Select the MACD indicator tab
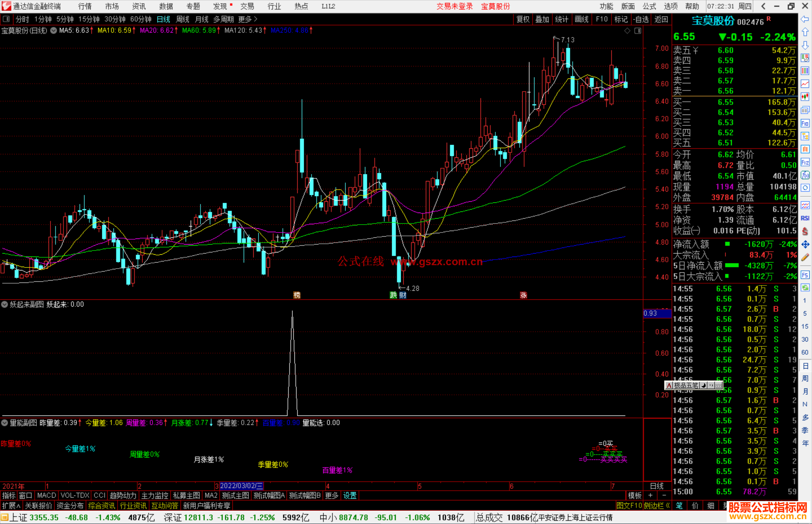Image resolution: width=812 pixels, height=524 pixels. pyautogui.click(x=46, y=495)
